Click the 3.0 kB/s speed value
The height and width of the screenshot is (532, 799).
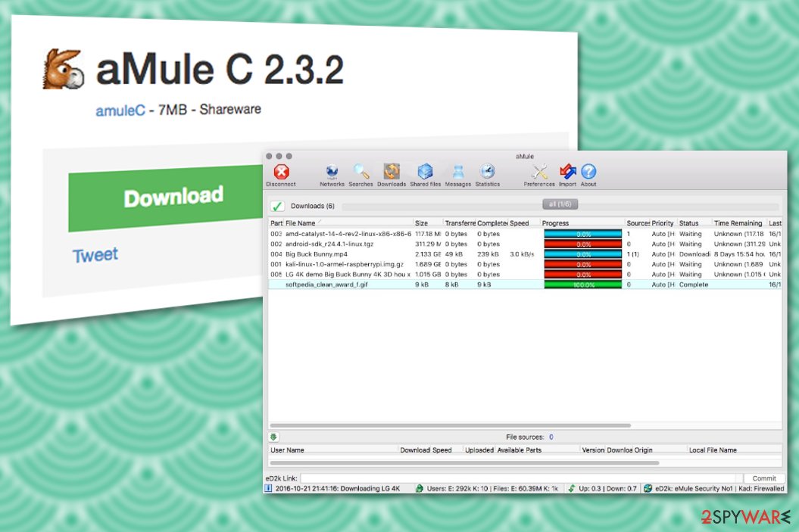522,254
